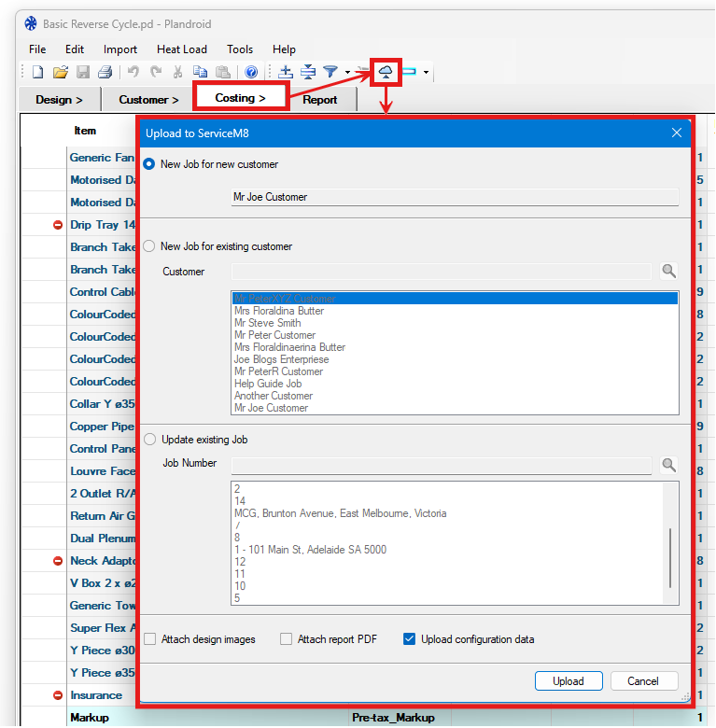Image resolution: width=716 pixels, height=728 pixels.
Task: Click the Plandroid app icon in title bar
Action: point(31,23)
